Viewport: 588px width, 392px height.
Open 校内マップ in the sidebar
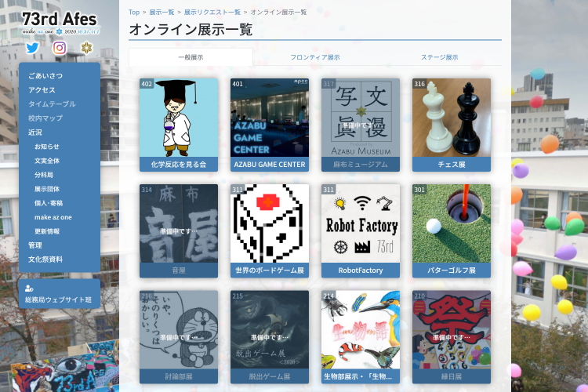[x=45, y=118]
